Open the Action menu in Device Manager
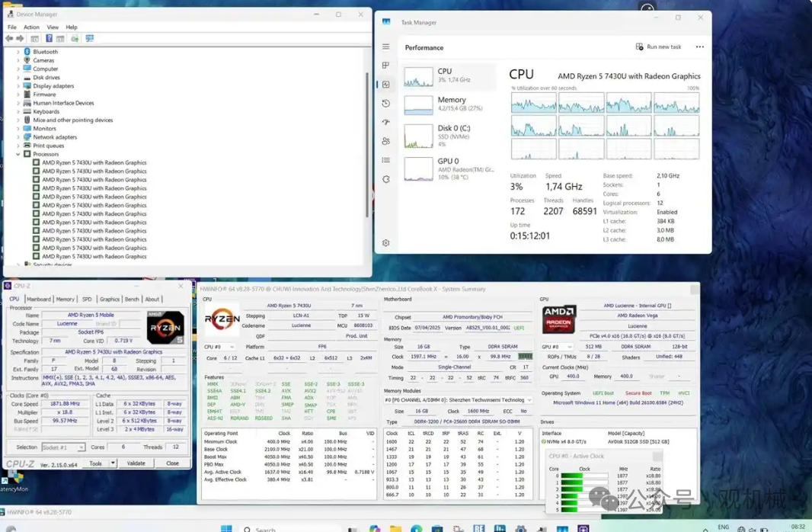 (31, 27)
